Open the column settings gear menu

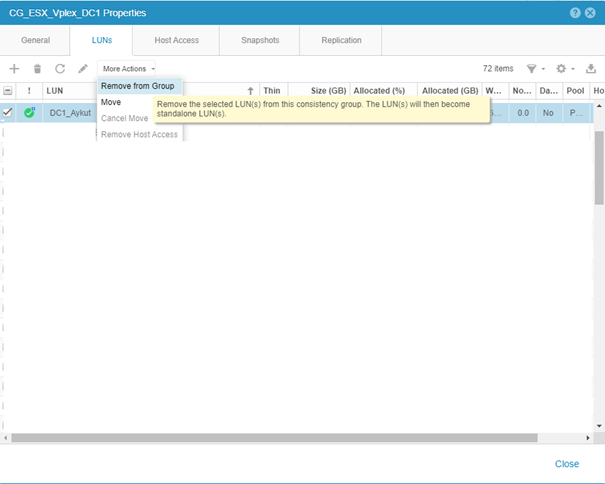[x=565, y=69]
